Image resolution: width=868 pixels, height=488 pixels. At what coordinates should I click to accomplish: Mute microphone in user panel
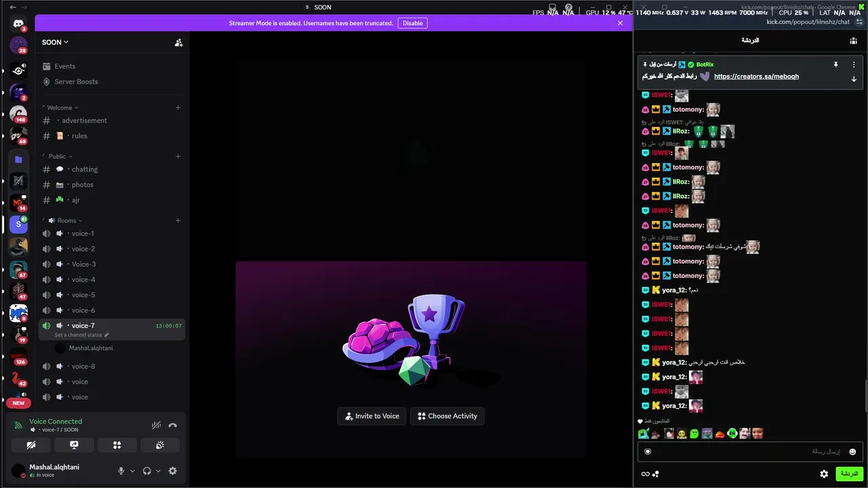point(121,471)
